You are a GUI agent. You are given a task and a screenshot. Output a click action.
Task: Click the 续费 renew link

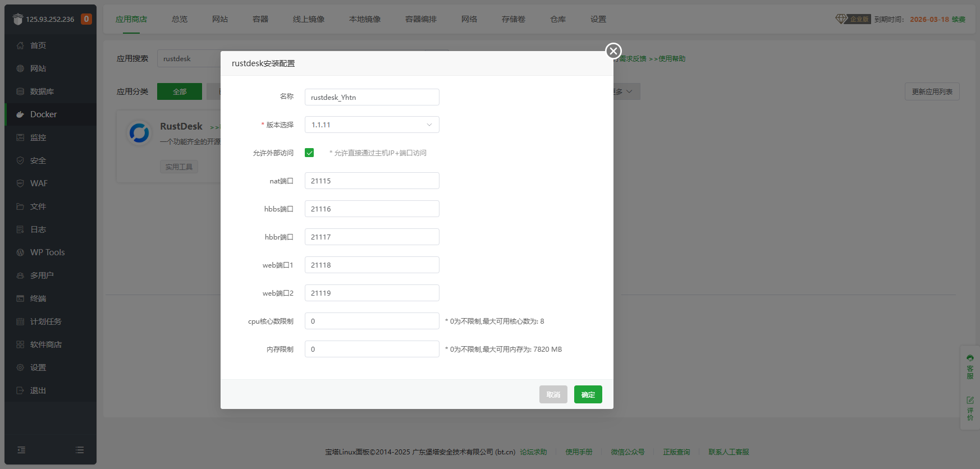959,19
